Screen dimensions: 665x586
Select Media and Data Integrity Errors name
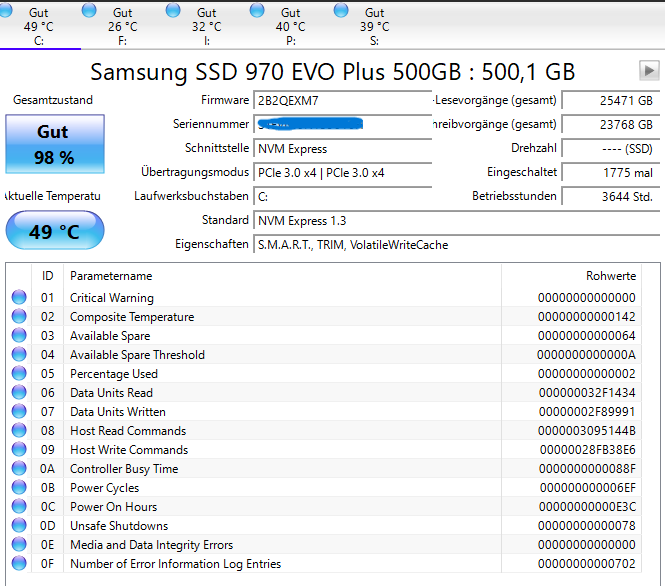tap(151, 544)
